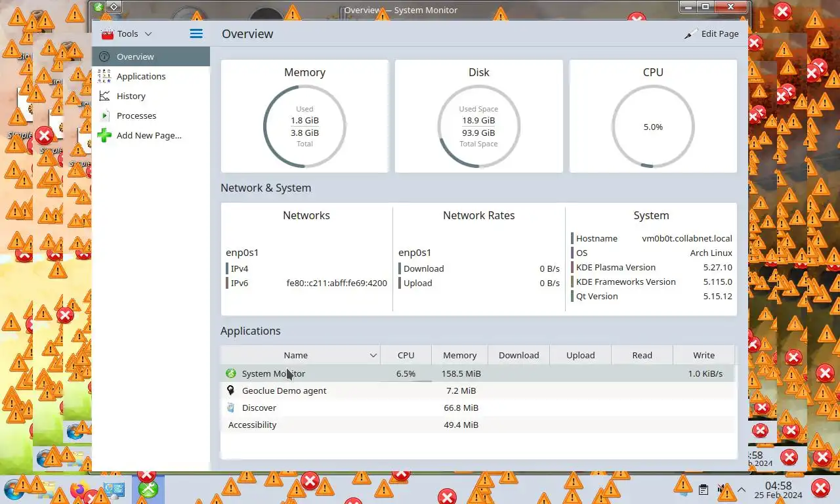Select the Overview page in sidebar
The height and width of the screenshot is (504, 840).
click(151, 56)
